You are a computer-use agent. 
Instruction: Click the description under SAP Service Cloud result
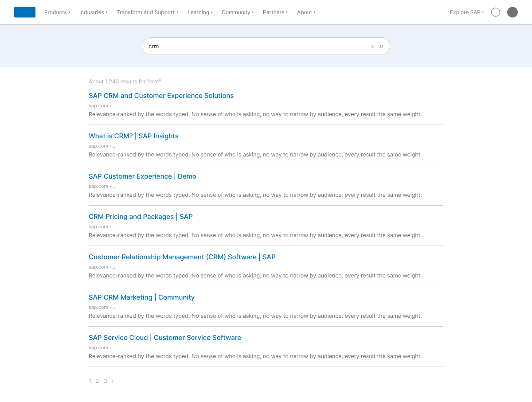coord(255,356)
